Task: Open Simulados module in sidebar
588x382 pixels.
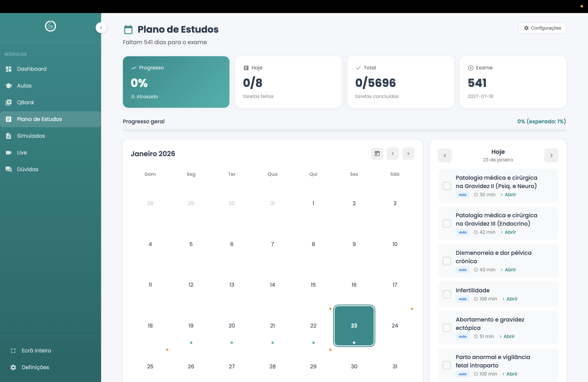Action: (x=31, y=136)
